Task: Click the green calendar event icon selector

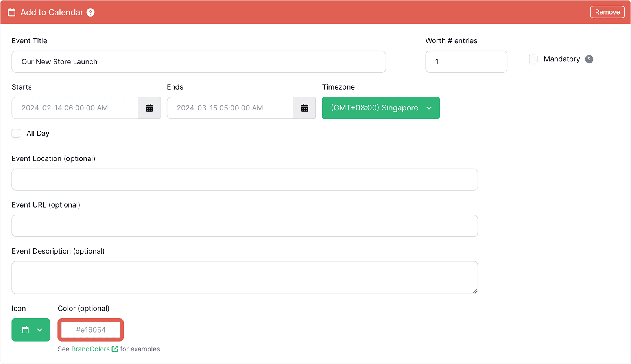Action: (26, 330)
